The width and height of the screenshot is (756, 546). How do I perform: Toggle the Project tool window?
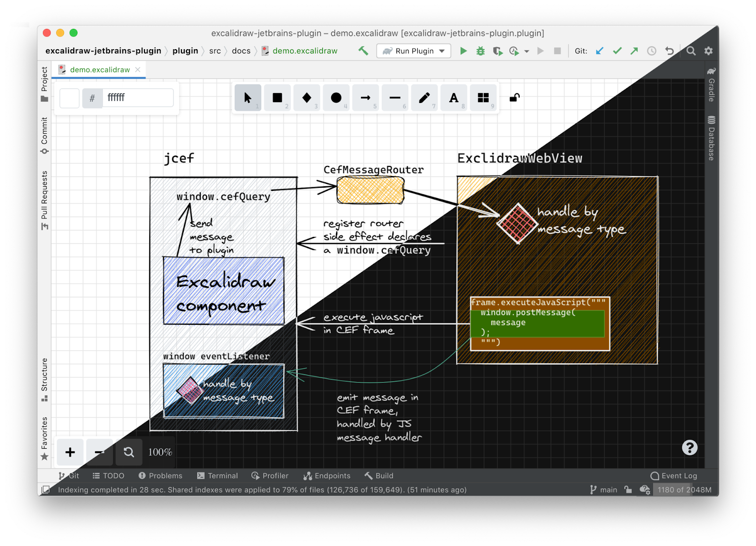pos(44,84)
